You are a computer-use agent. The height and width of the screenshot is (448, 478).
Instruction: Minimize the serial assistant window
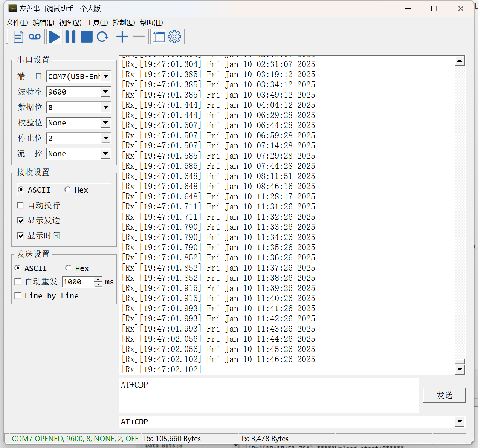[408, 8]
